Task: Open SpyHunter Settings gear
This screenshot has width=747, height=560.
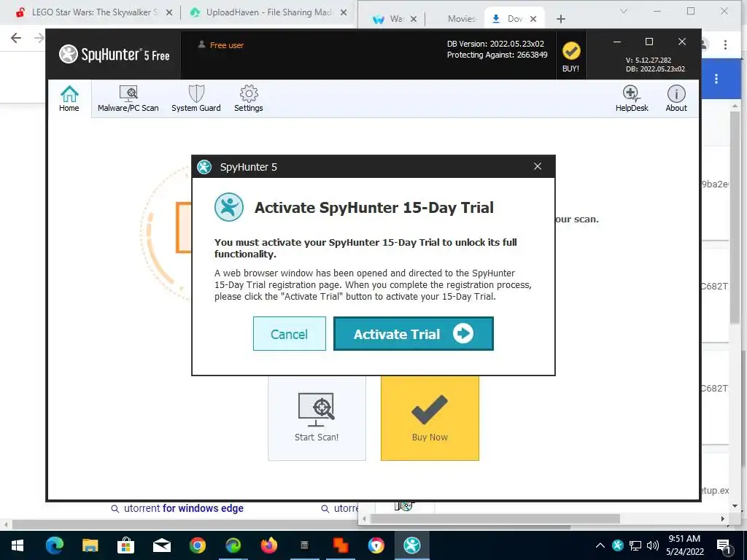Action: 248,98
